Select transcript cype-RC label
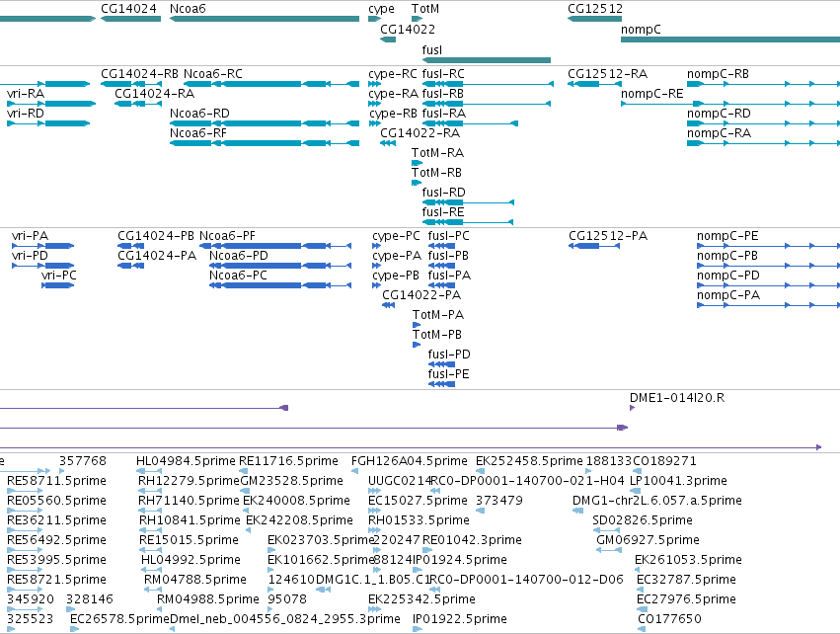The width and height of the screenshot is (840, 634). pyautogui.click(x=393, y=74)
